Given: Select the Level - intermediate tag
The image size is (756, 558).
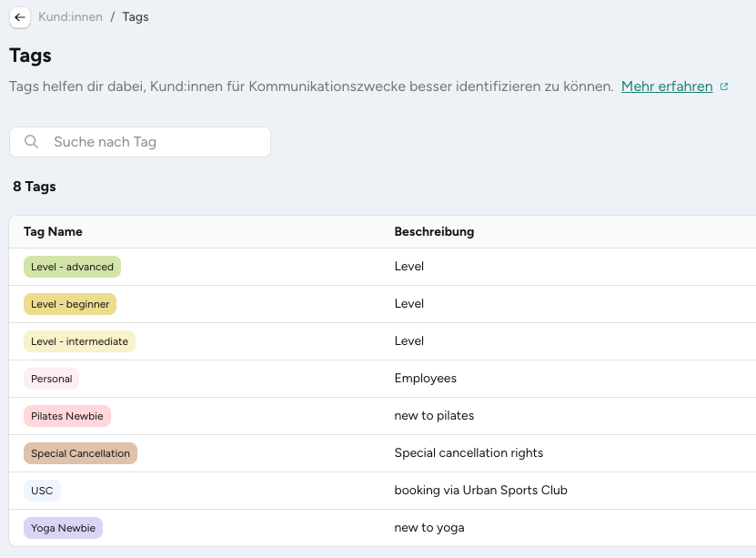Looking at the screenshot, I should (79, 341).
